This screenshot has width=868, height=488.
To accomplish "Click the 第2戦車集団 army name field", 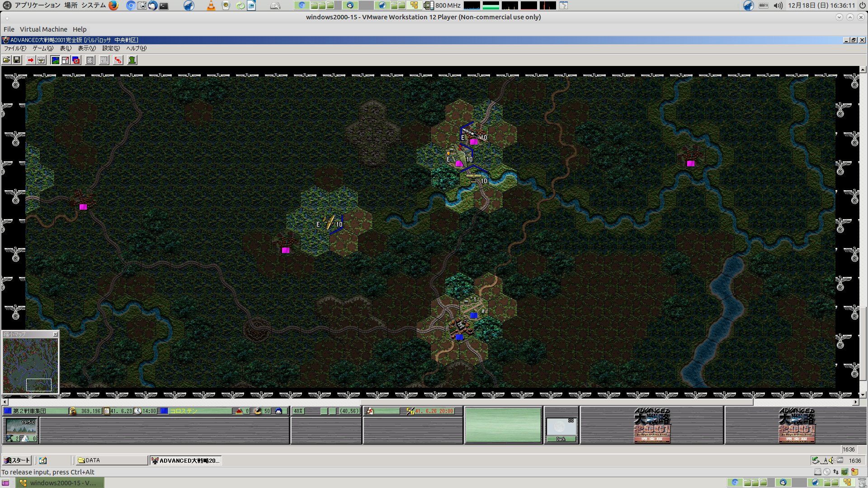I will click(40, 411).
